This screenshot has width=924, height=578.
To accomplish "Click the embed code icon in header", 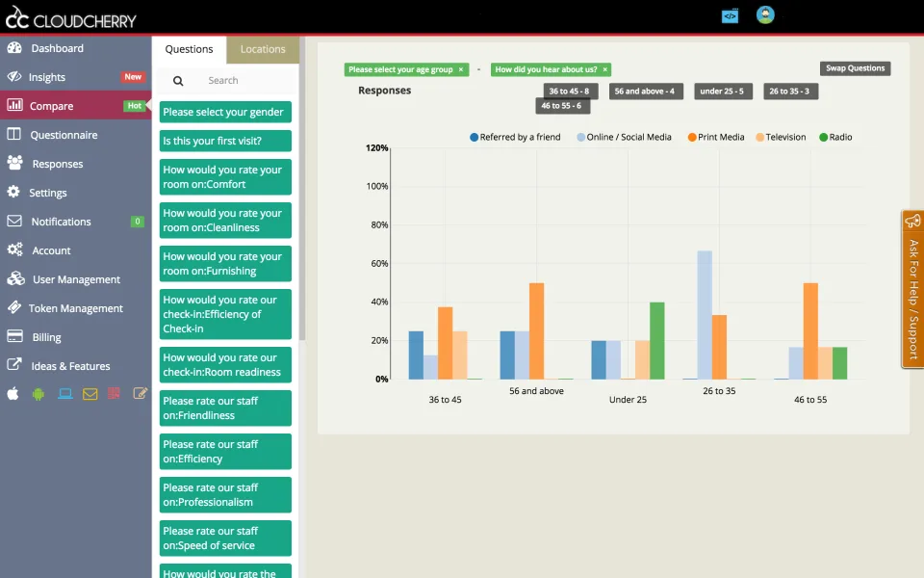I will tap(730, 16).
